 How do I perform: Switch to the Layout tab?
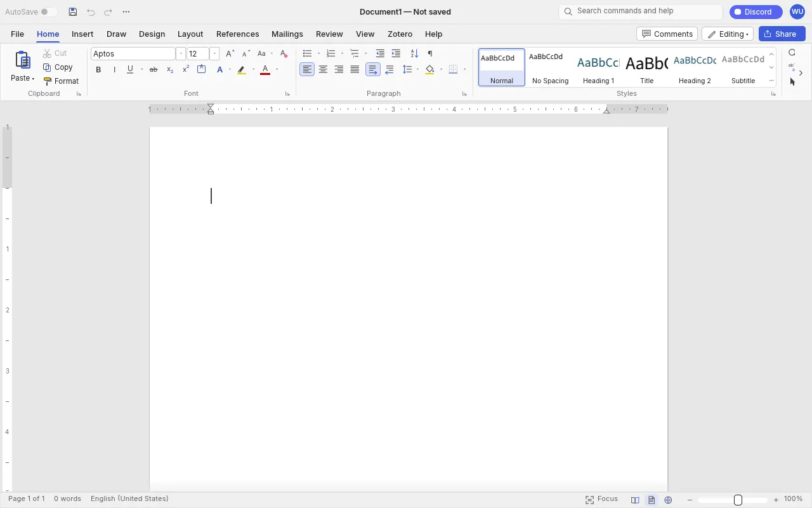click(x=190, y=34)
